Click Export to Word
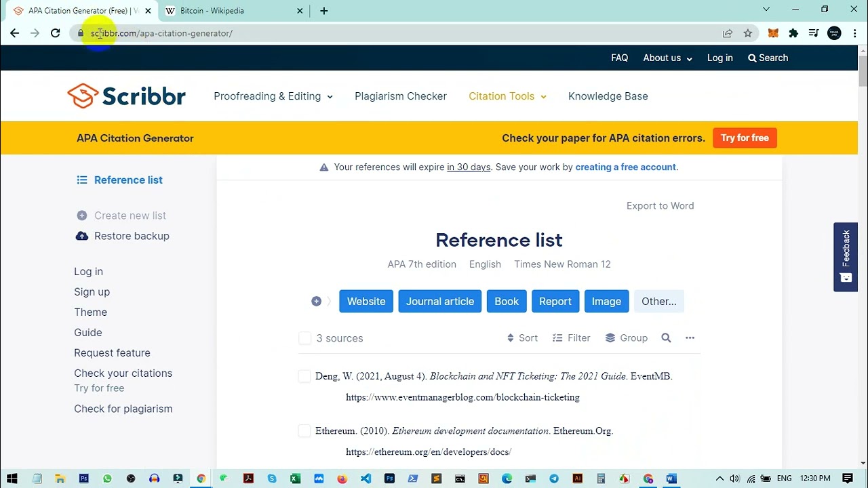The width and height of the screenshot is (868, 488). pos(660,206)
